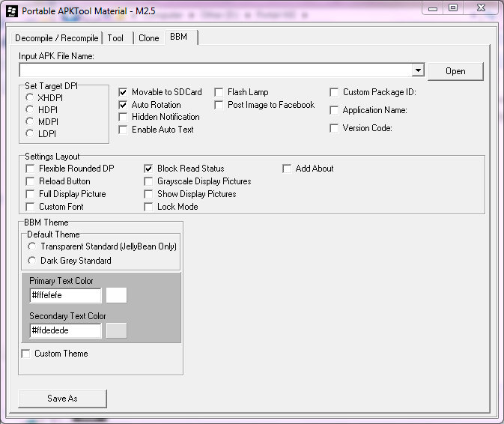Check the Reload Button option
Viewport: 504px width, 424px height.
pos(30,181)
